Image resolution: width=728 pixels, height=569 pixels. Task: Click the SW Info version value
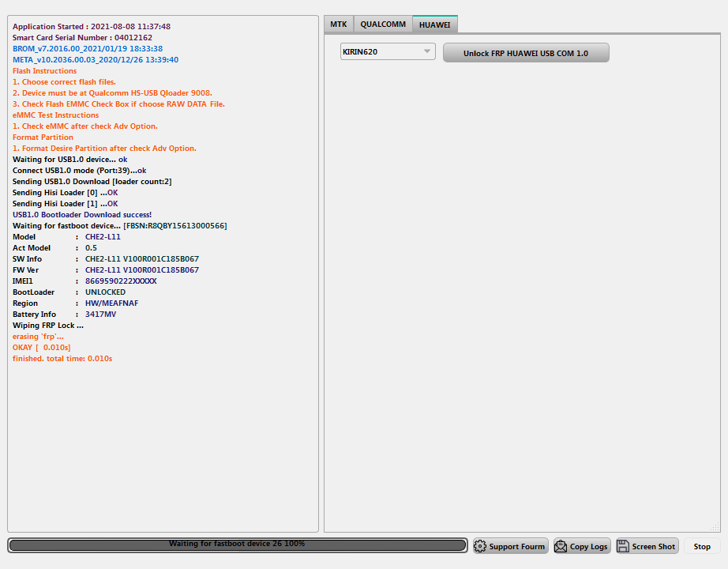pyautogui.click(x=142, y=259)
